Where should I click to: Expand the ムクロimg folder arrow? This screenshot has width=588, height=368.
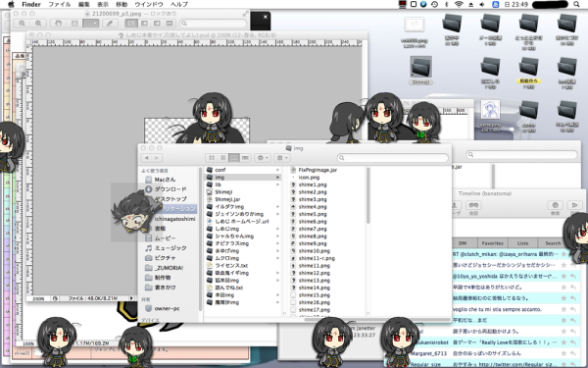[278, 258]
